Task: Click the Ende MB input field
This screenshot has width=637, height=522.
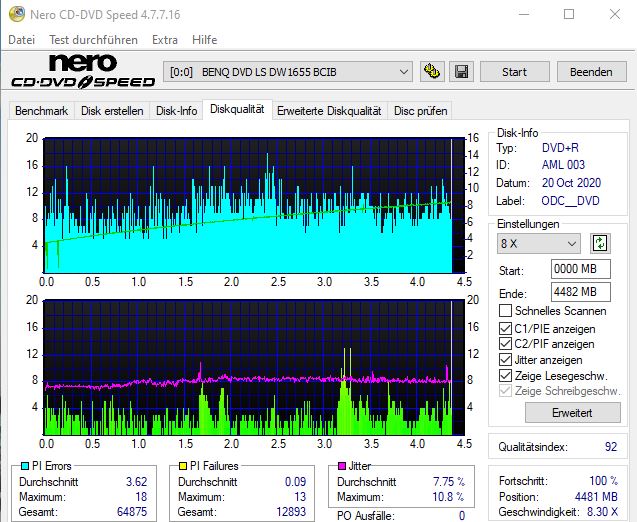Action: click(x=580, y=292)
